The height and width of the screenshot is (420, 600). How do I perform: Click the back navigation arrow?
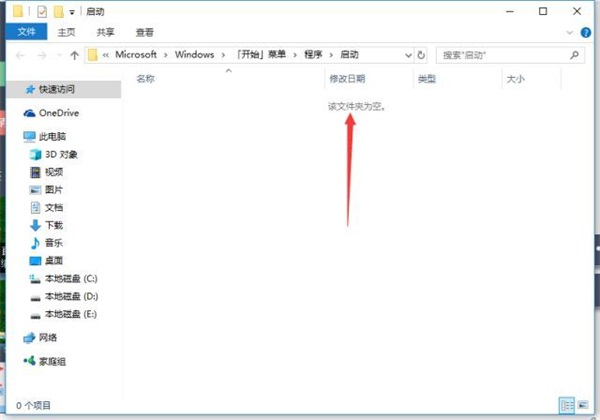tap(20, 56)
